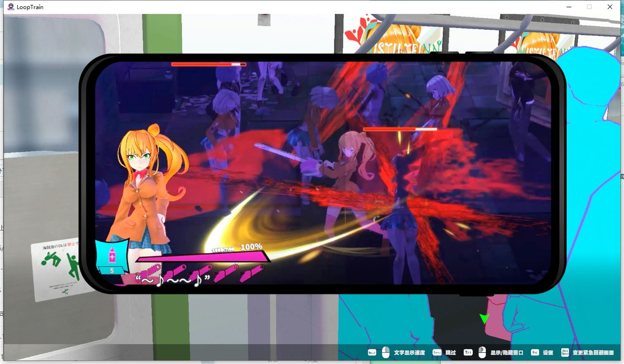This screenshot has height=364, width=624.
Task: Click the LoopTrain icon in title bar
Action: tap(10, 7)
